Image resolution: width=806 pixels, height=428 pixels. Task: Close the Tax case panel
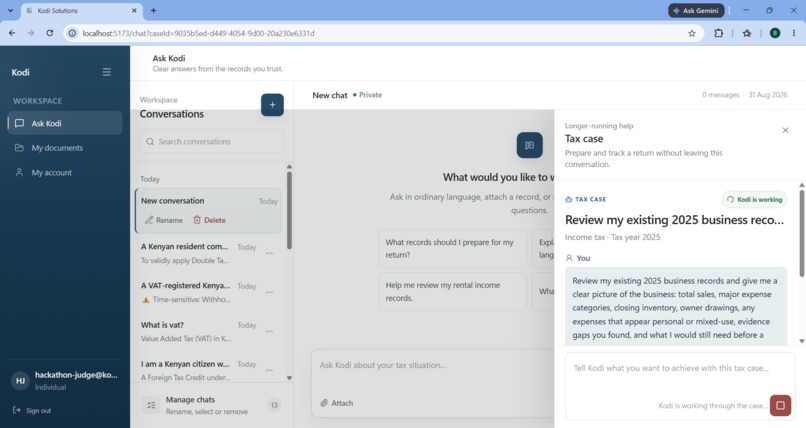(785, 131)
